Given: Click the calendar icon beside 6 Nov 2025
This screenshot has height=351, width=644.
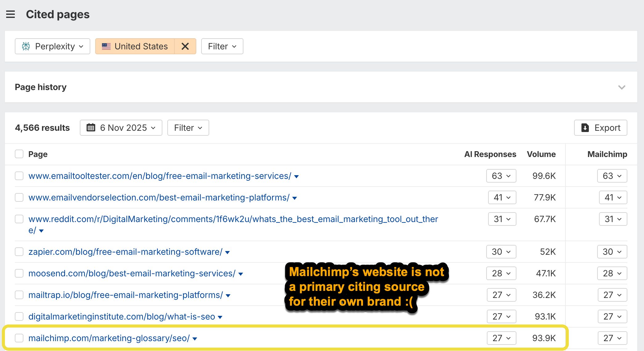Looking at the screenshot, I should tap(91, 127).
